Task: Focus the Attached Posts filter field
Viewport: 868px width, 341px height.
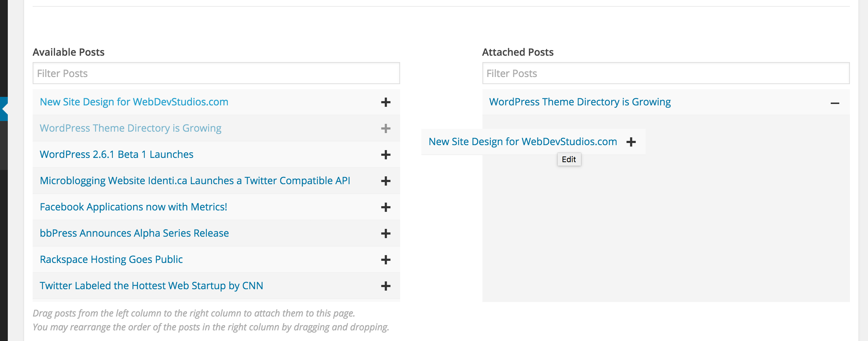Action: 666,73
